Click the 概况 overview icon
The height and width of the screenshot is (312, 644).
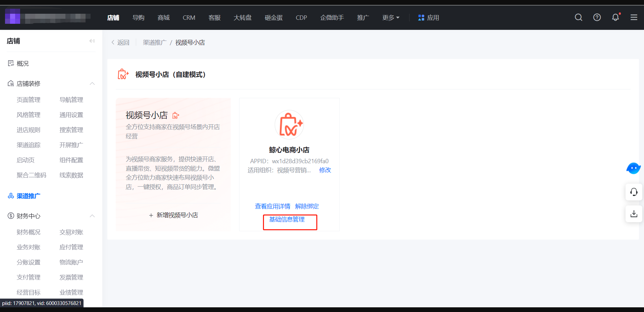coord(11,63)
